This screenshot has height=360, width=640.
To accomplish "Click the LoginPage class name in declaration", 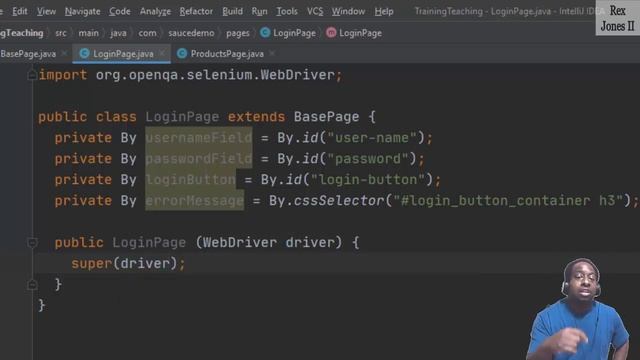I will point(182,117).
